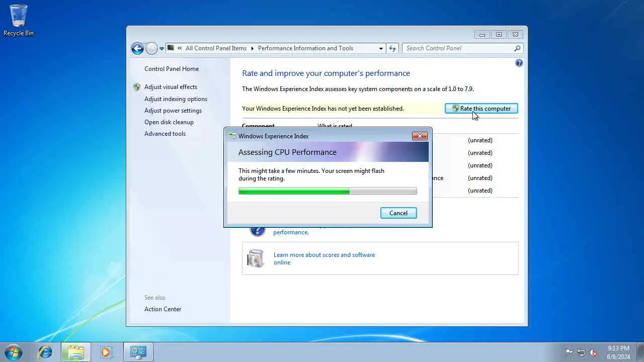
Task: Open Adjust indexing options
Action: pyautogui.click(x=176, y=99)
